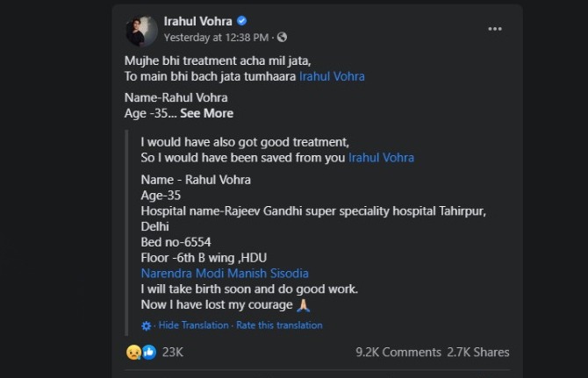Click Rate this translation
The height and width of the screenshot is (378, 588).
point(279,325)
